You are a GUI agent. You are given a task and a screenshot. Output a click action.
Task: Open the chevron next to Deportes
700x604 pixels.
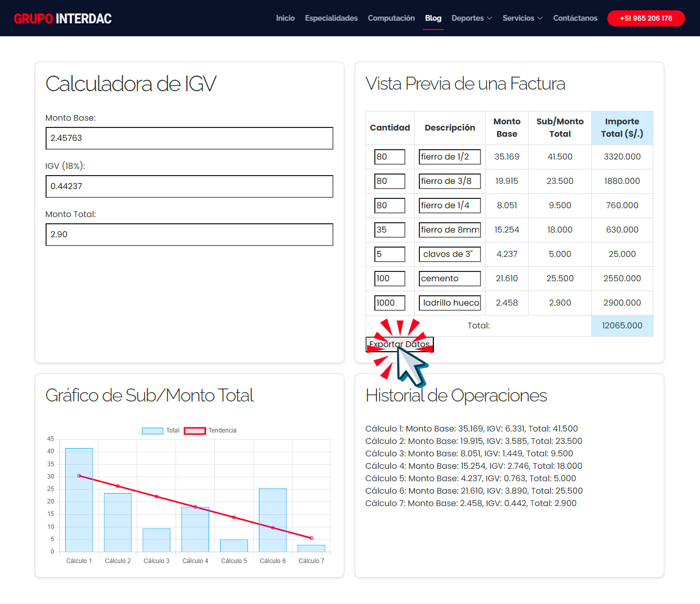[490, 18]
